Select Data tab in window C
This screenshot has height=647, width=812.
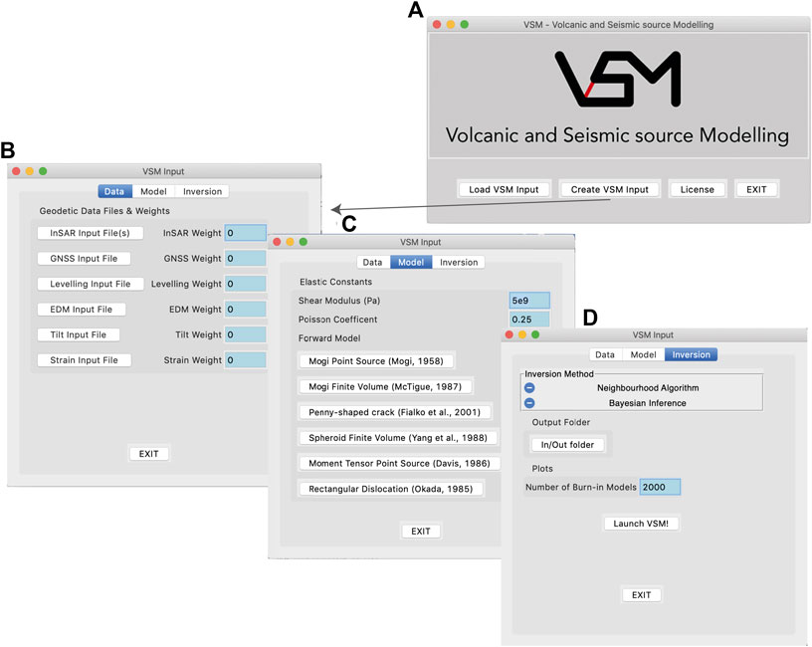point(372,262)
